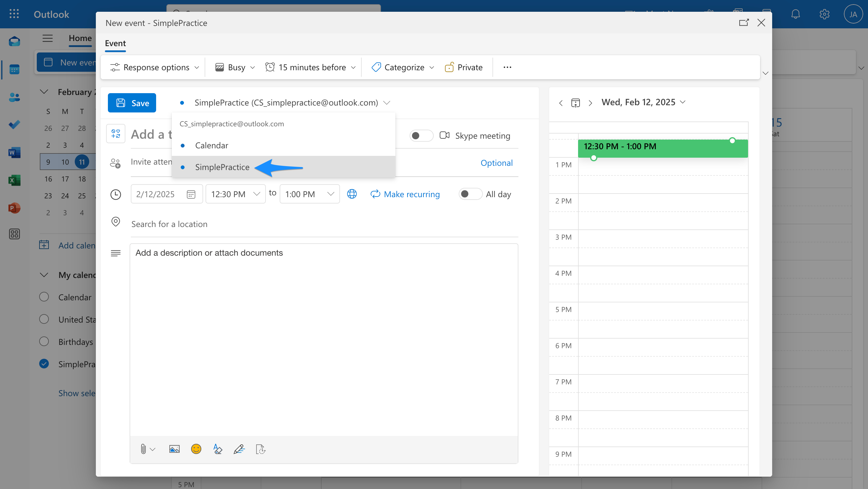This screenshot has height=489, width=868.
Task: Expand the Wed, Feb 12, 2025 date dropdown
Action: click(x=643, y=102)
